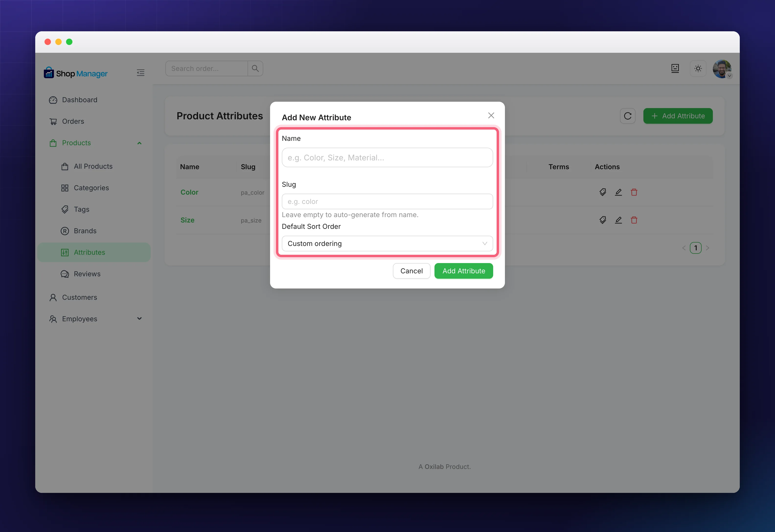Open the Default Sort Order dropdown
Image resolution: width=775 pixels, height=532 pixels.
pyautogui.click(x=387, y=243)
